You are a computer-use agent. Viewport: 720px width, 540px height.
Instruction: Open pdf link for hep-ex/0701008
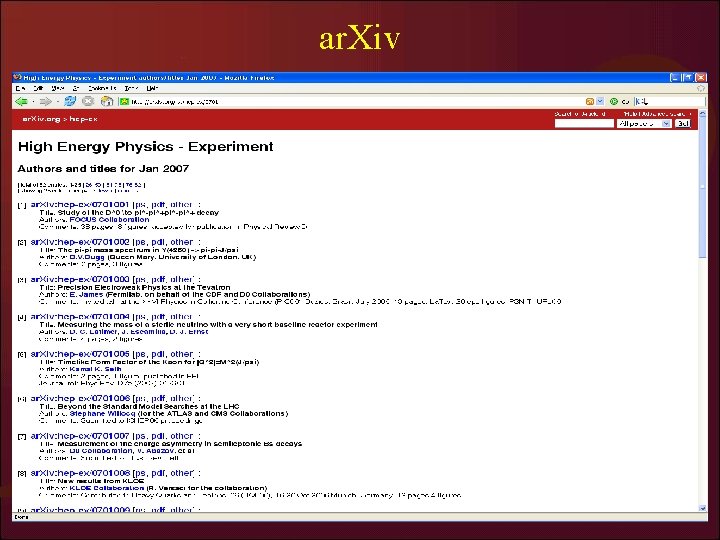pos(158,473)
